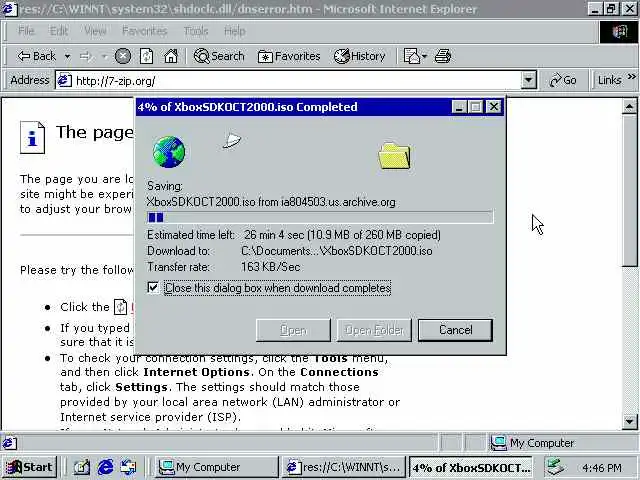Open the Forward history dropdown arrow
This screenshot has height=480, width=640.
pyautogui.click(x=104, y=56)
